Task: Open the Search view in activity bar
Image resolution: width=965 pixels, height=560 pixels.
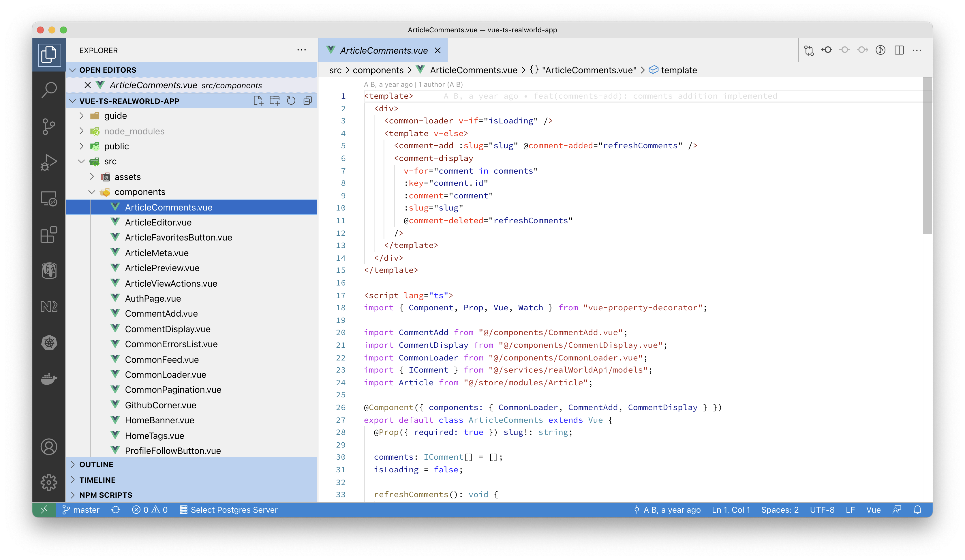Action: click(x=49, y=90)
